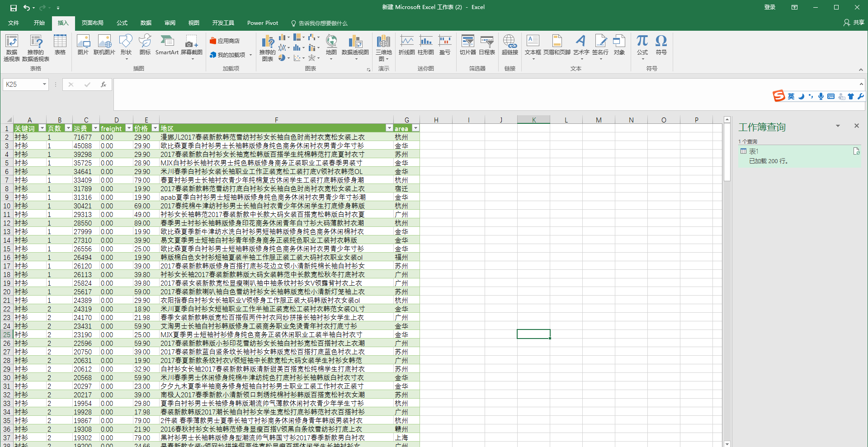Open the 关键词 column filter dropdown
The width and height of the screenshot is (868, 447).
coord(42,128)
